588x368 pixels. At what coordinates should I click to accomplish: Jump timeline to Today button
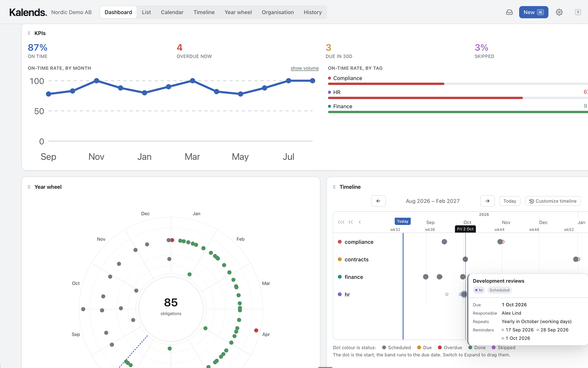click(x=510, y=201)
